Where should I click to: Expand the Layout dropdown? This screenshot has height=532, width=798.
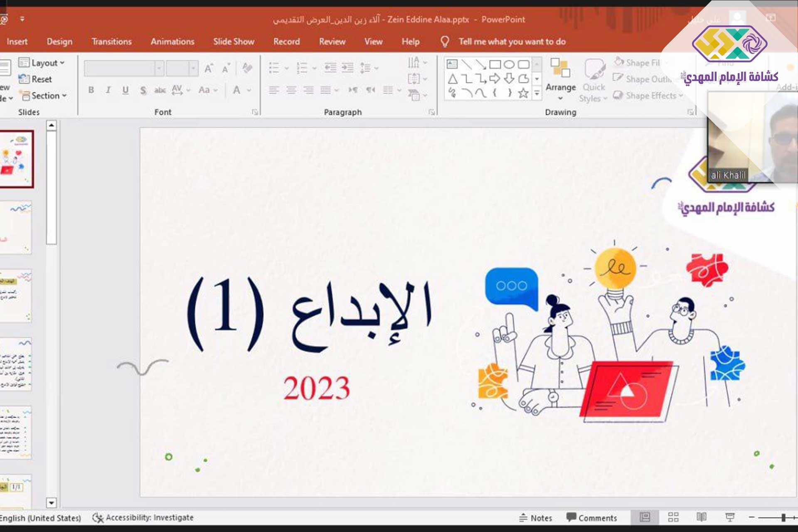pos(42,63)
